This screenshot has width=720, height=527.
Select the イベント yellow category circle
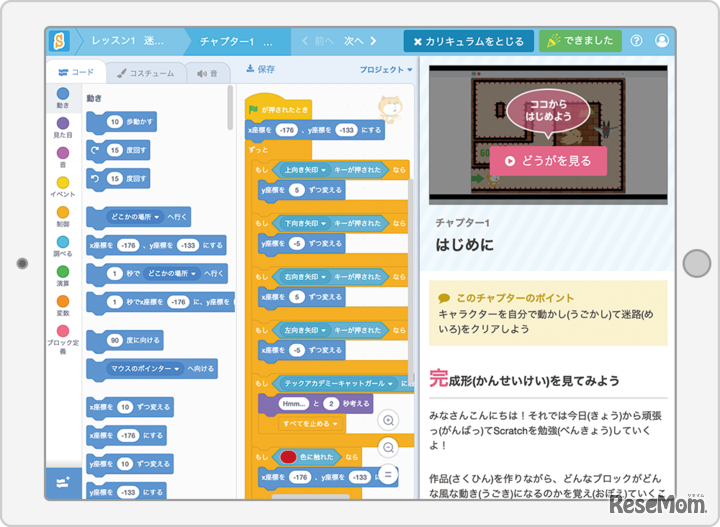(63, 182)
